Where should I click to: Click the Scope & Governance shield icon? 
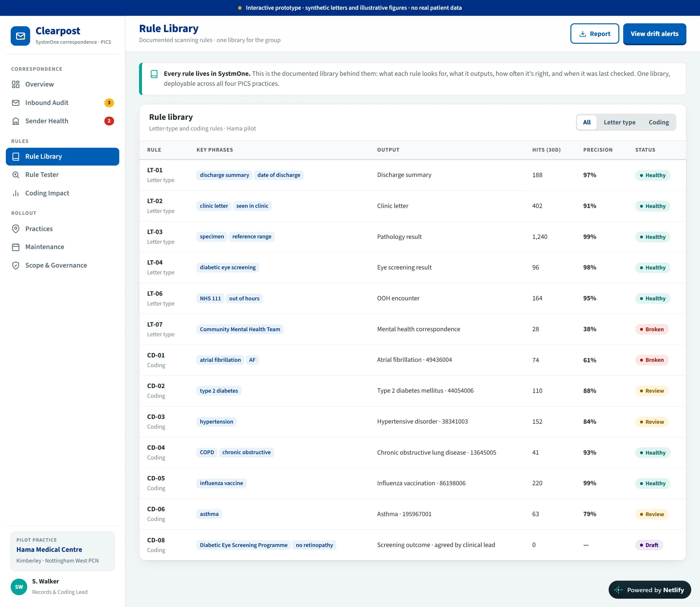point(16,265)
